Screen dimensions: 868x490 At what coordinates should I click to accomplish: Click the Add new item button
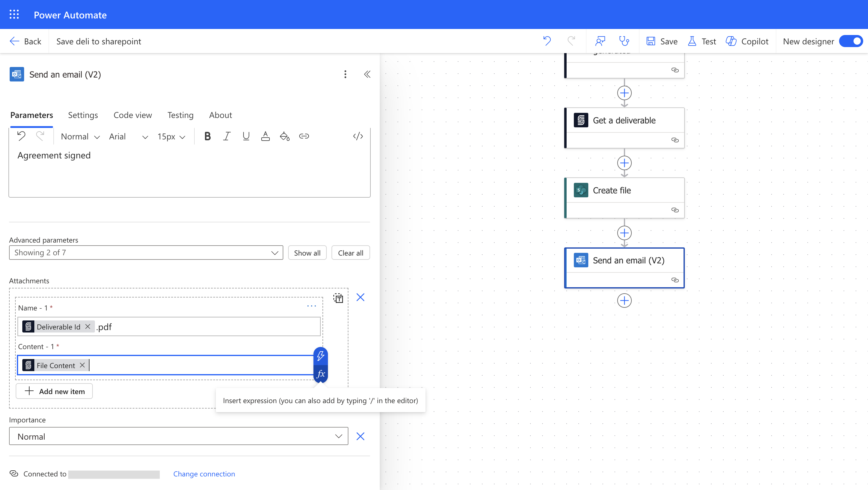click(x=54, y=391)
